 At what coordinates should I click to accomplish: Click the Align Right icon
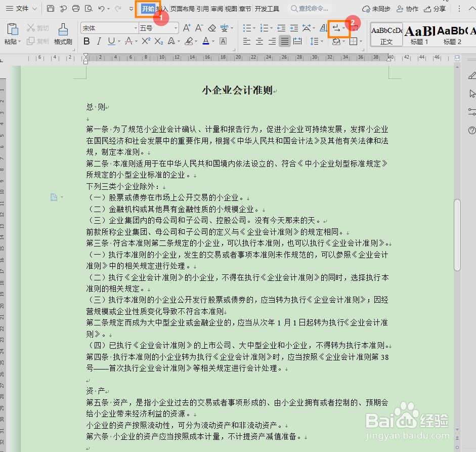[272, 41]
